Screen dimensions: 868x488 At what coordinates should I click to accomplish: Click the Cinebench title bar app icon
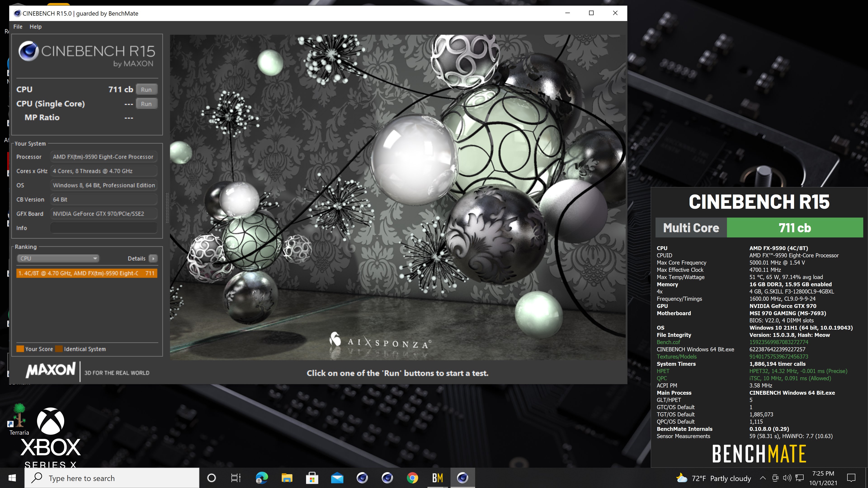pyautogui.click(x=17, y=14)
